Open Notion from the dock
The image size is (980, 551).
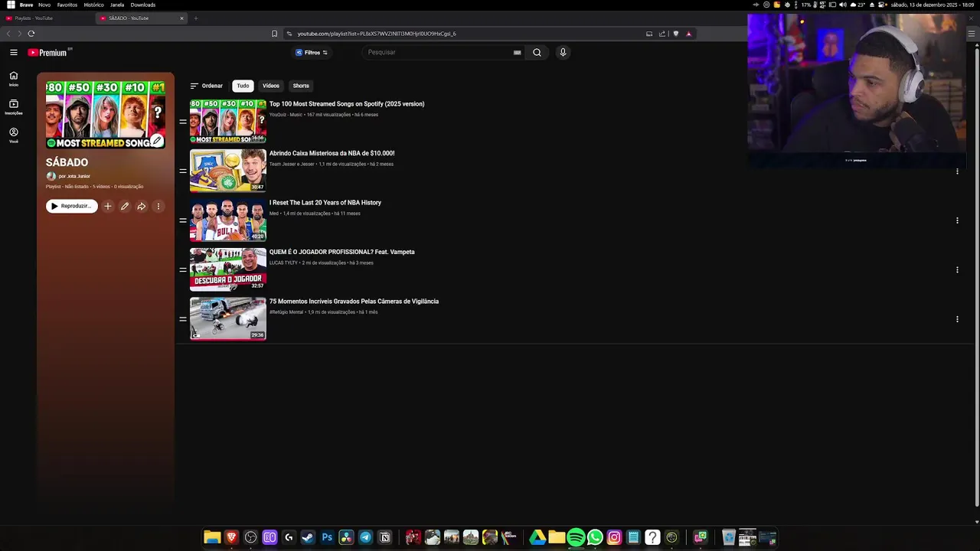click(x=384, y=537)
